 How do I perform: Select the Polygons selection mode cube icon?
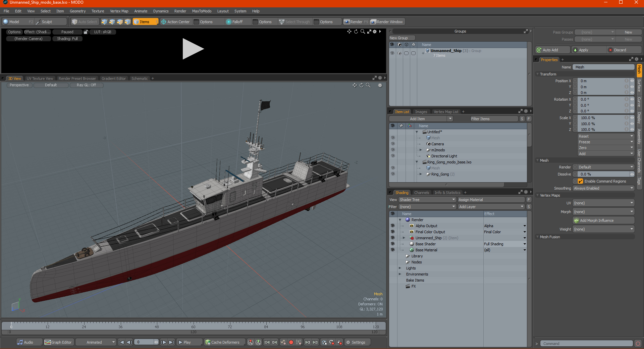120,22
